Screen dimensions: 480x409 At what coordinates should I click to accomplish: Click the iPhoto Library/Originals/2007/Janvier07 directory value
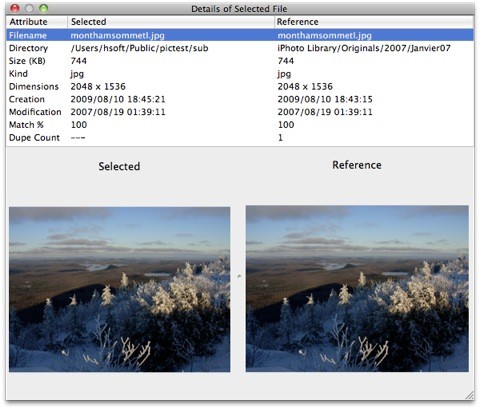click(x=364, y=48)
